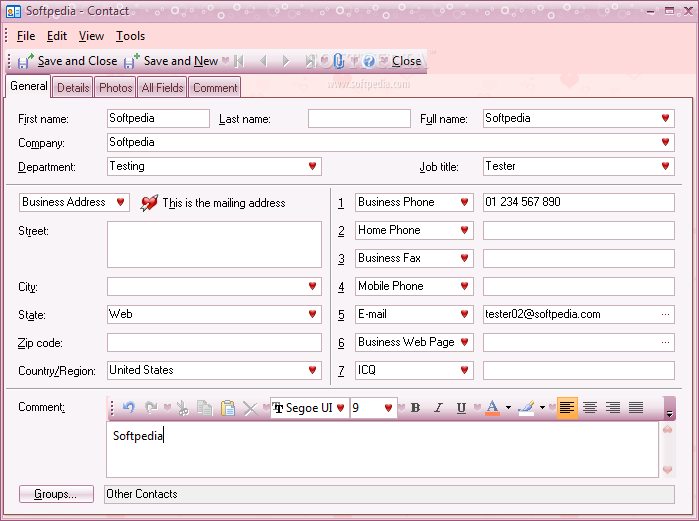Toggle underline formatting in comment
699x521 pixels.
tap(461, 408)
